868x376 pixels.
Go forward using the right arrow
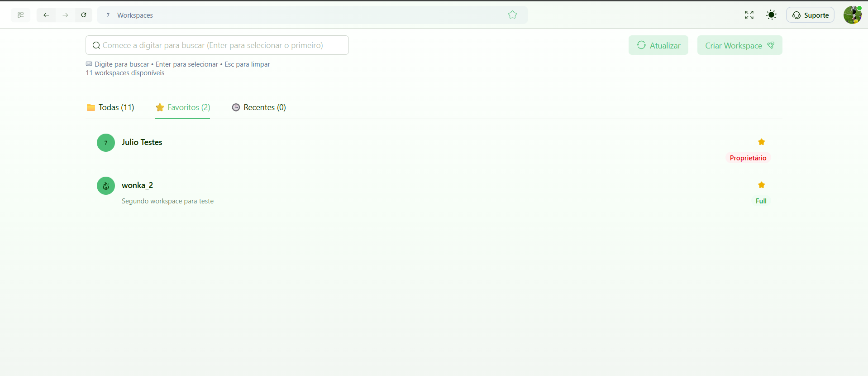(65, 15)
